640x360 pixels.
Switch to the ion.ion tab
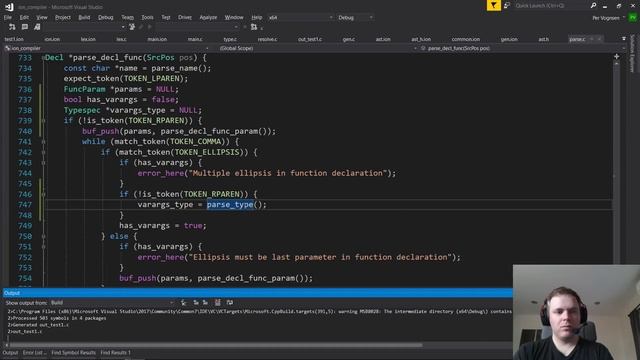pos(52,39)
